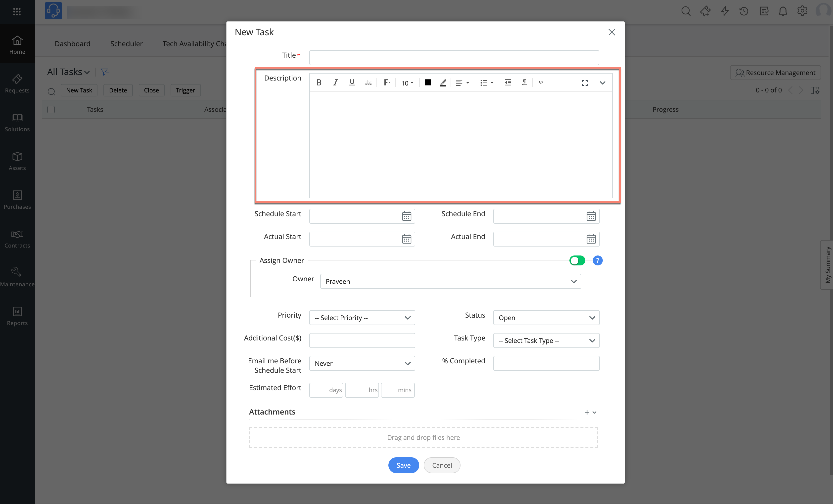The height and width of the screenshot is (504, 833).
Task: Expand description editor to fullscreen
Action: 585,83
